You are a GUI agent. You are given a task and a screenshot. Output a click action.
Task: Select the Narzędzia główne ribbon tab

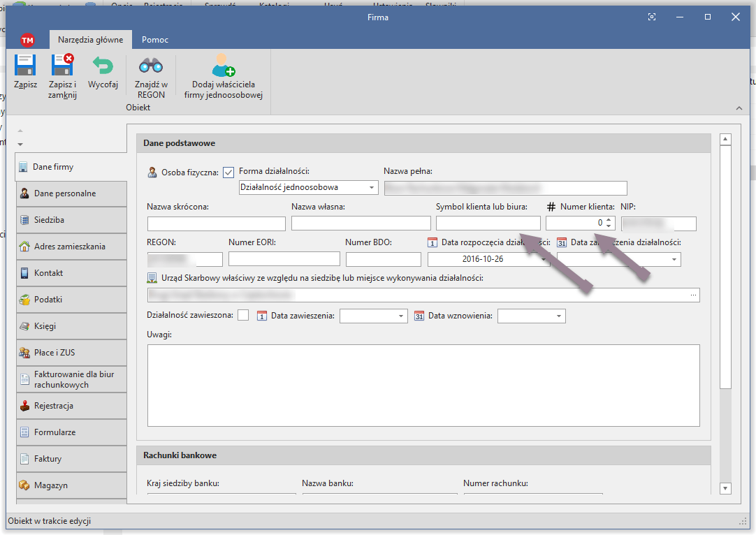tap(90, 40)
